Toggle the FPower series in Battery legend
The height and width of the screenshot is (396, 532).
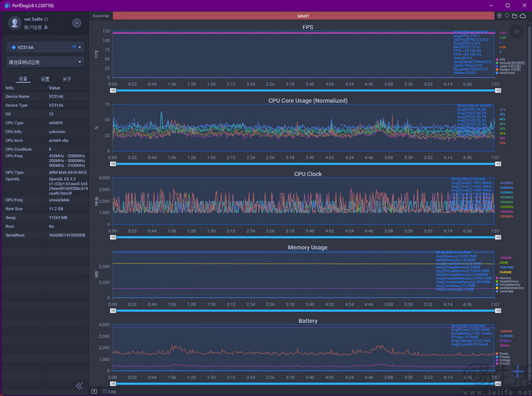coord(503,357)
